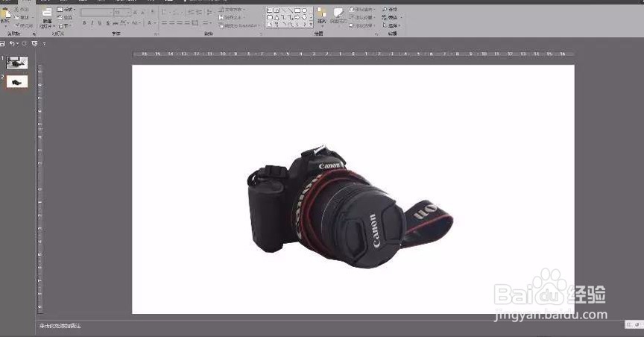Click the Paste icon in the ribbon

click(x=5, y=13)
